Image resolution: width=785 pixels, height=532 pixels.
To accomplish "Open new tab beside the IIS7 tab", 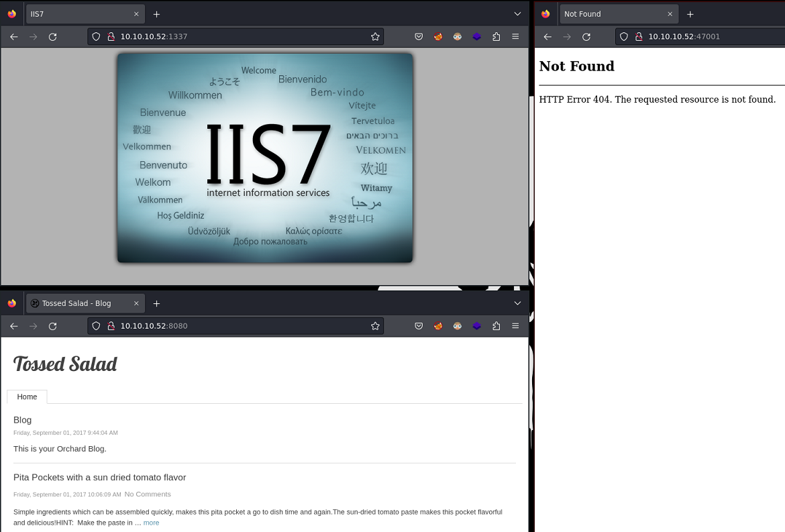I will click(x=156, y=14).
